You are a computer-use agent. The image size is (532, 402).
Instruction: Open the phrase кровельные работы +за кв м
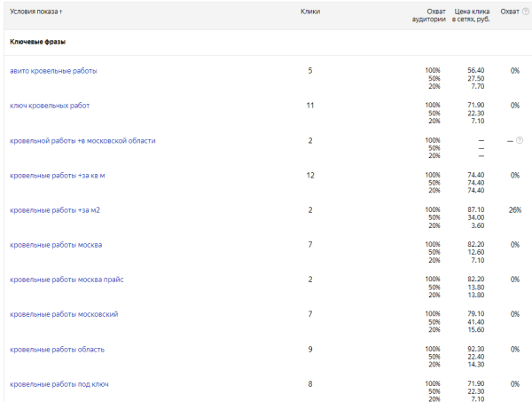[x=58, y=176]
